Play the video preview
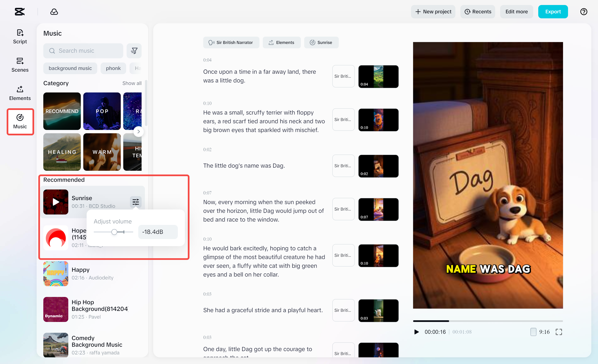This screenshot has width=598, height=364. tap(416, 332)
